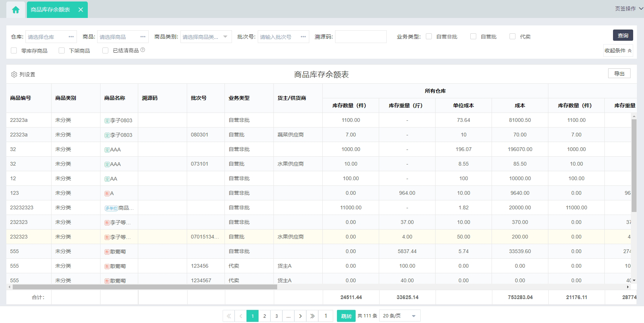Click the 合计 totals label
Image resolution: width=644 pixels, height=323 pixels.
tap(38, 297)
